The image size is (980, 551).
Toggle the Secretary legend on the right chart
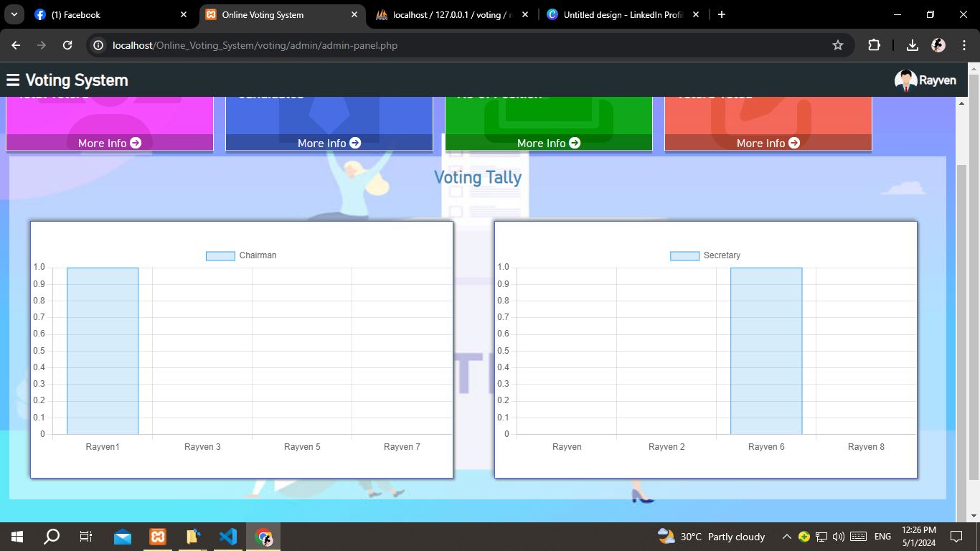pyautogui.click(x=704, y=255)
